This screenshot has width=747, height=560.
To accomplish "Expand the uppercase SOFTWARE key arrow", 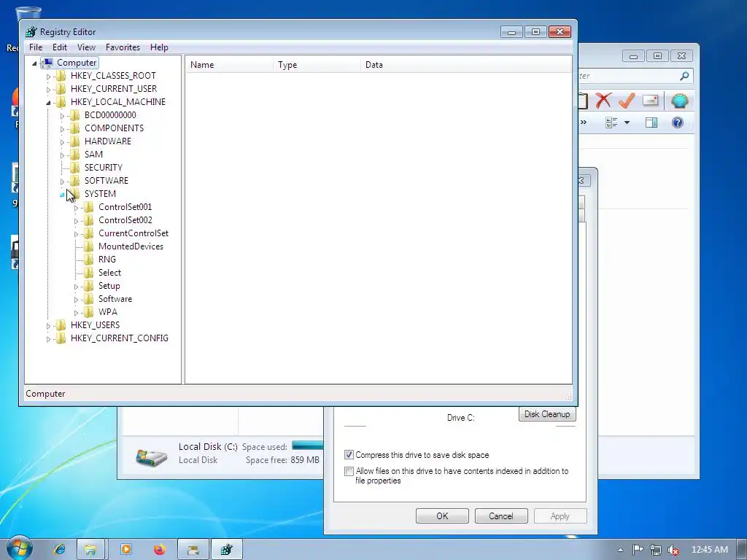I will pos(62,182).
